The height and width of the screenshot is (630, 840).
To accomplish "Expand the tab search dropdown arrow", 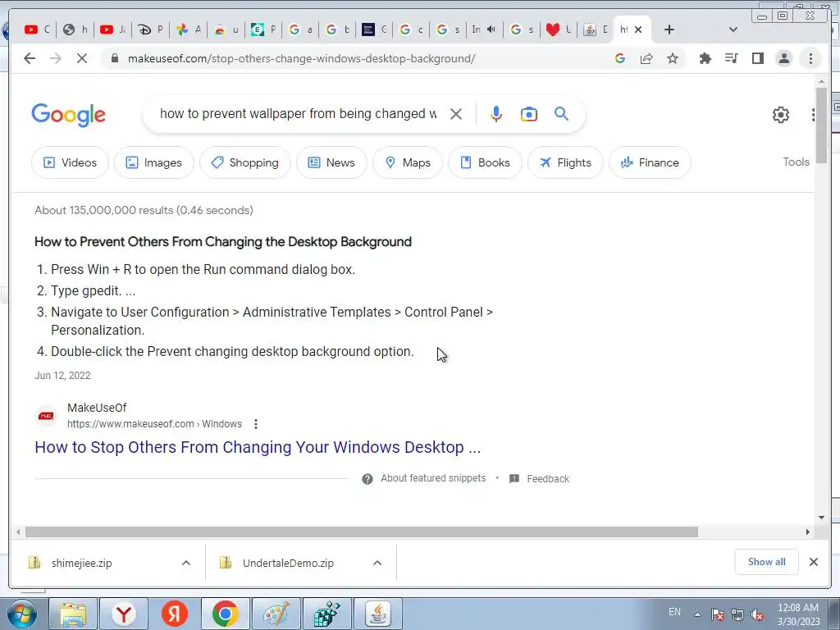I will tap(733, 30).
